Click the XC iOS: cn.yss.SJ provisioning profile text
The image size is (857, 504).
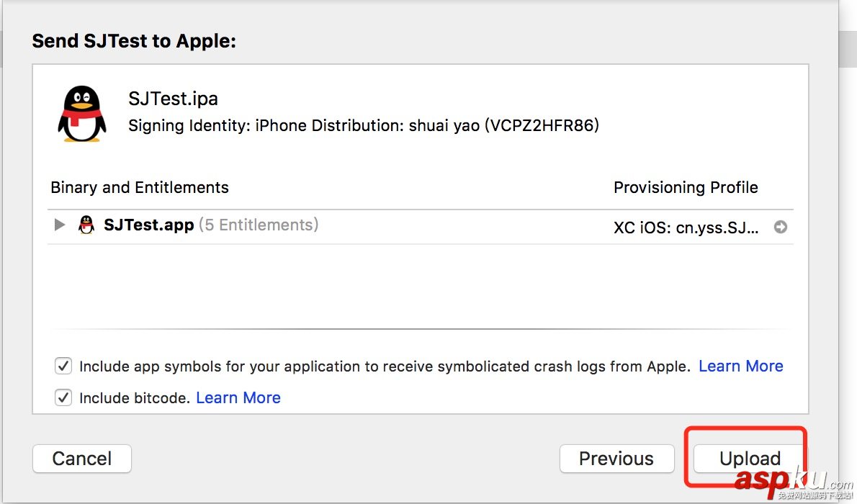tap(686, 226)
